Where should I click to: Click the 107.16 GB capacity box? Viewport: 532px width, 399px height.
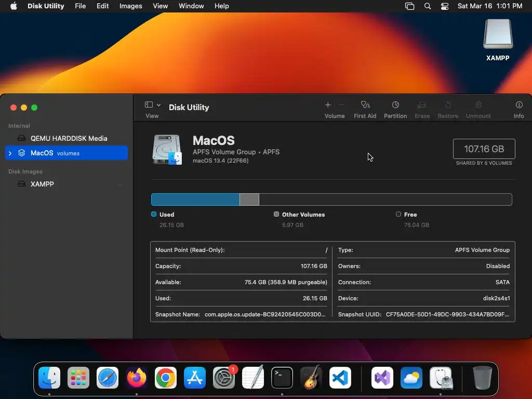[484, 149]
